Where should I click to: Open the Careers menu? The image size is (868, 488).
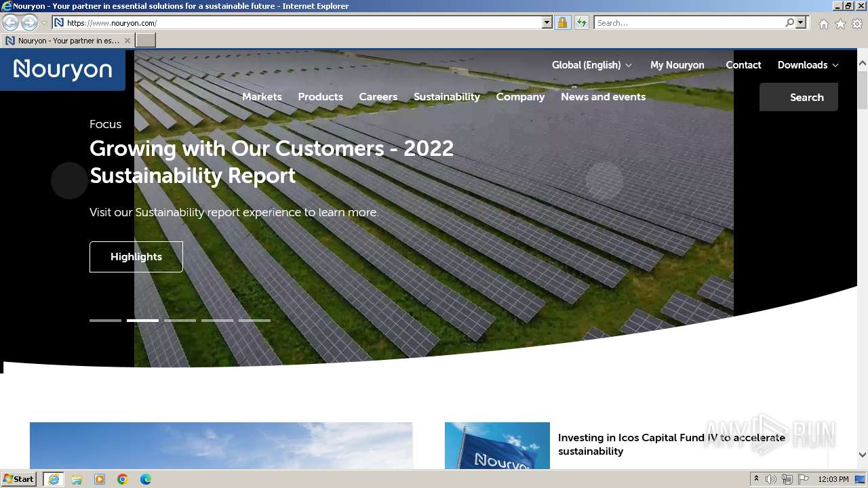pyautogui.click(x=378, y=97)
